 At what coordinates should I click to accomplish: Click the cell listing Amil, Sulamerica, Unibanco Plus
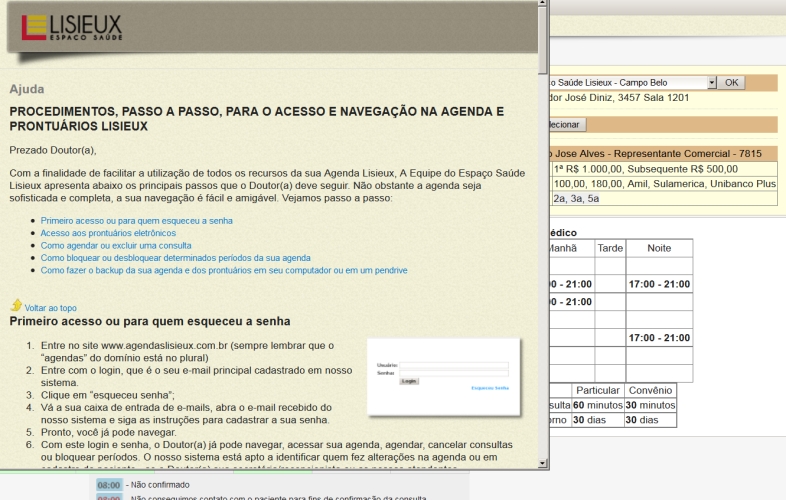tap(665, 184)
